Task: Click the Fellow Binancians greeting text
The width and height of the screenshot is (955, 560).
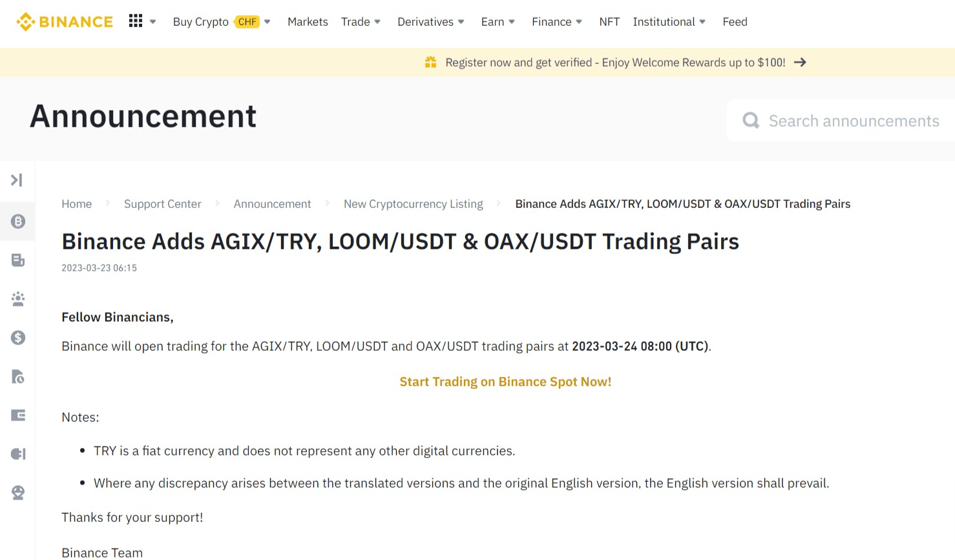Action: (x=118, y=317)
